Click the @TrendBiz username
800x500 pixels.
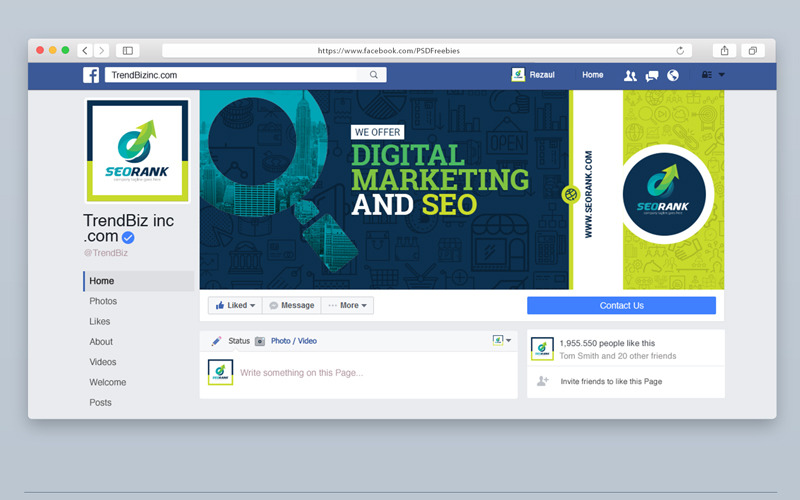pyautogui.click(x=106, y=253)
